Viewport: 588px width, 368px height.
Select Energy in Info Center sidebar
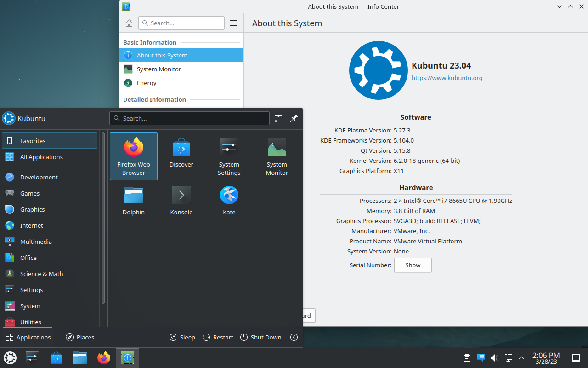tap(147, 83)
